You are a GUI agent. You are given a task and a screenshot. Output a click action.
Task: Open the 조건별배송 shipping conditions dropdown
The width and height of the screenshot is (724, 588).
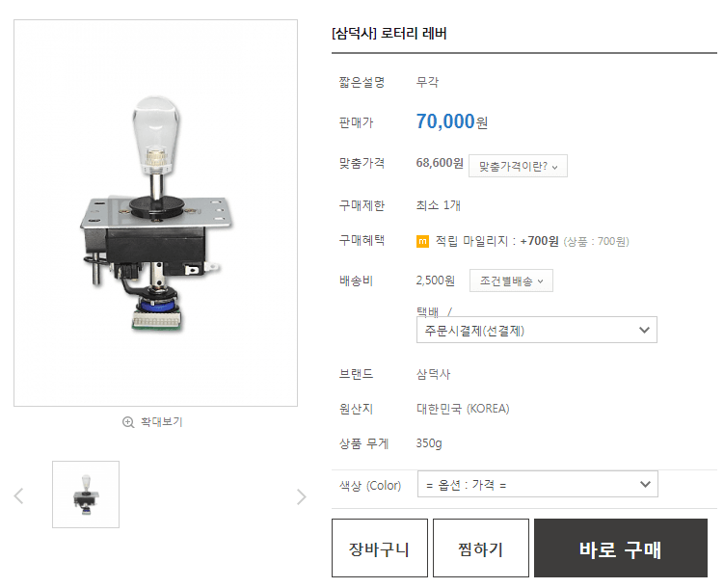pyautogui.click(x=511, y=281)
